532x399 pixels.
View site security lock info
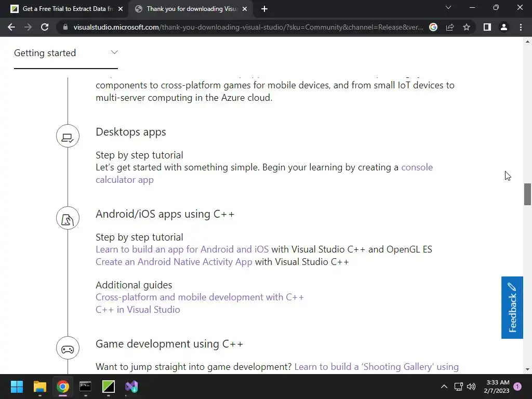coord(65,27)
